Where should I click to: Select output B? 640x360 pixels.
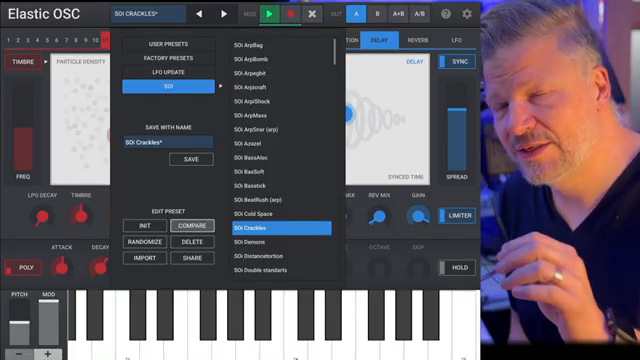377,14
